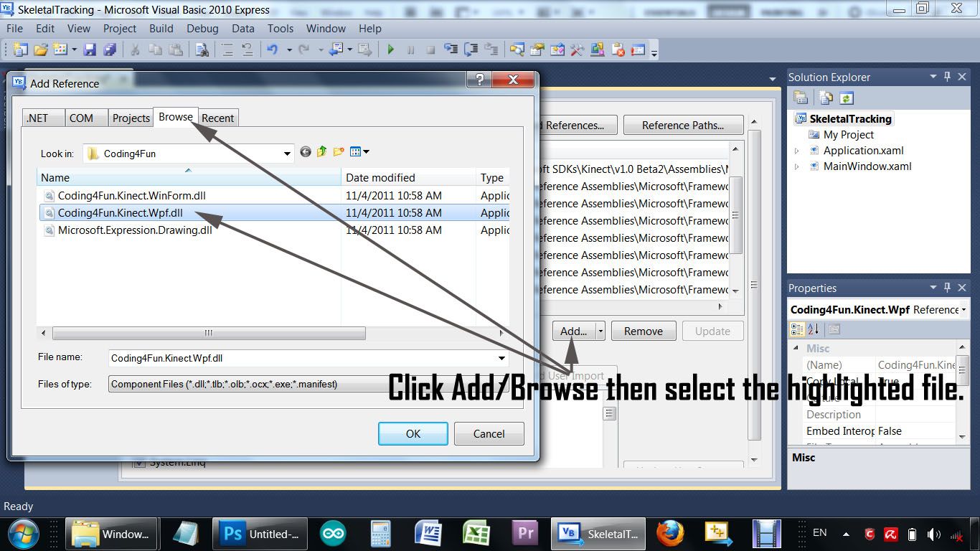Create a new folder in the dialog

[x=337, y=152]
